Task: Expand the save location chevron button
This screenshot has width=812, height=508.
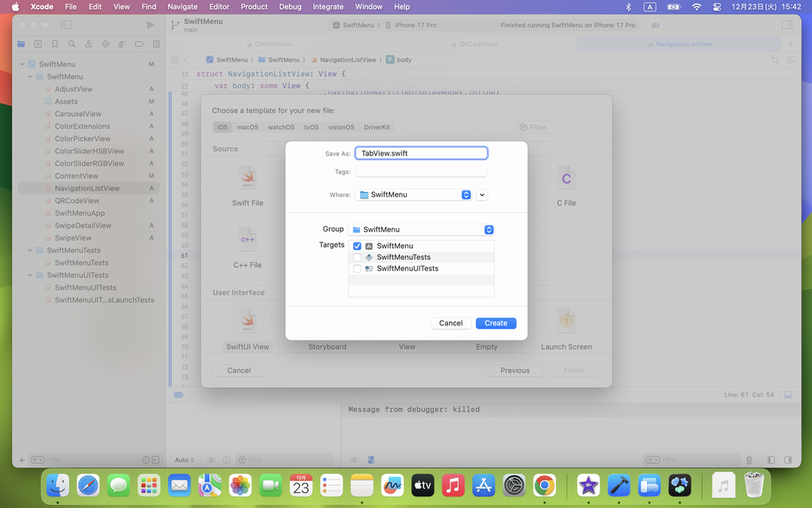Action: (x=482, y=194)
